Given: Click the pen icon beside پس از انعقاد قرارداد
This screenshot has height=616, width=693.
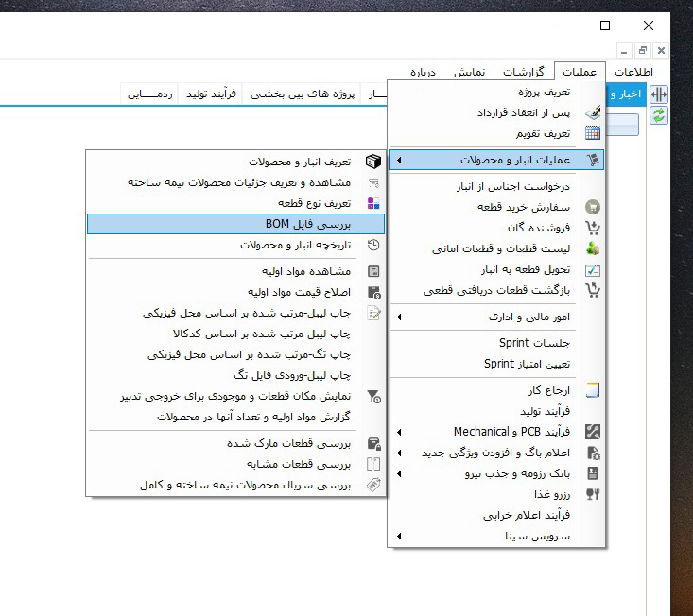Looking at the screenshot, I should coord(593,112).
